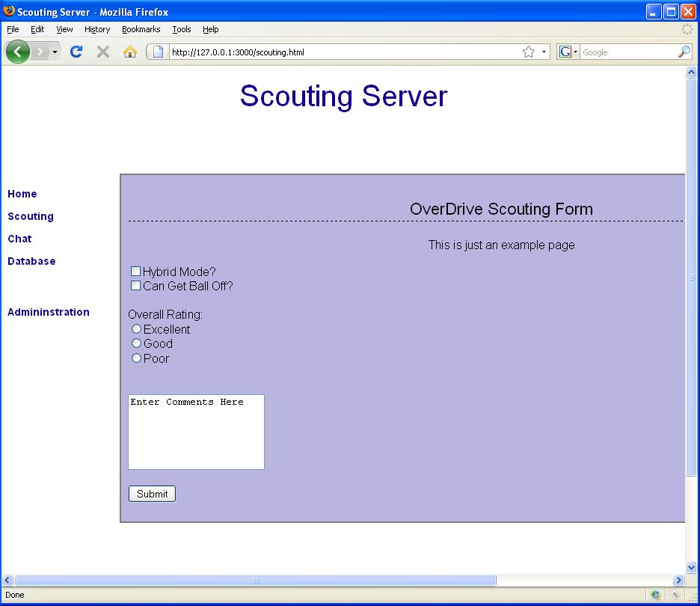Screen dimensions: 700x606
Task: Open the Database sidebar link
Action: coord(31,261)
